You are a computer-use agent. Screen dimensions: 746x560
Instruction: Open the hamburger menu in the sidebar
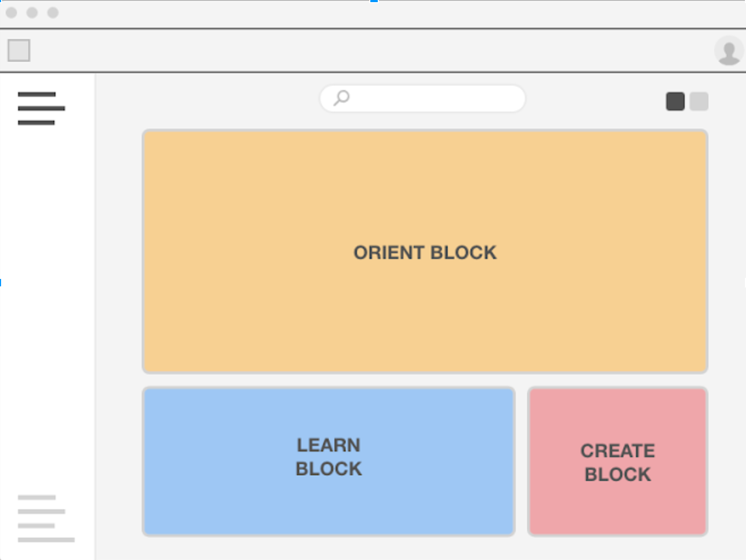pos(41,108)
